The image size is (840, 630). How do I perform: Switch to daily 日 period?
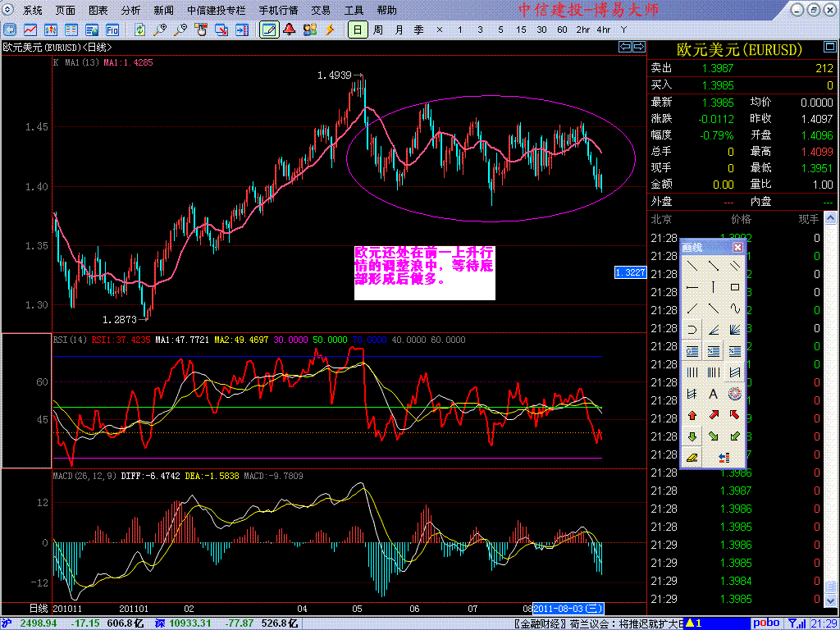tap(358, 30)
